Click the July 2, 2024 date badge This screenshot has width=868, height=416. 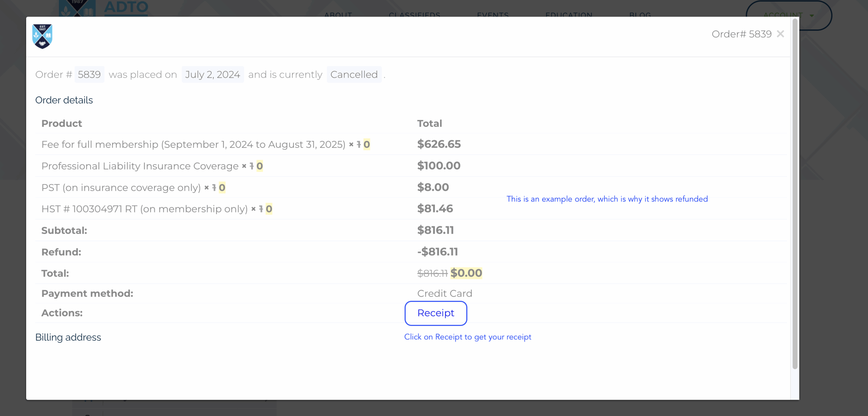tap(213, 74)
